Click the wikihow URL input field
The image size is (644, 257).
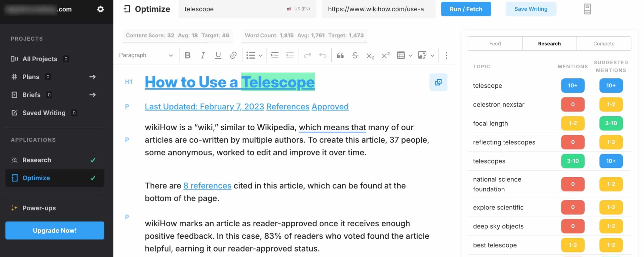pyautogui.click(x=378, y=9)
